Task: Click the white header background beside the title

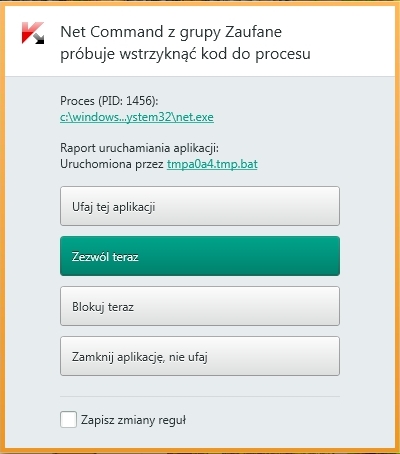Action: [350, 42]
